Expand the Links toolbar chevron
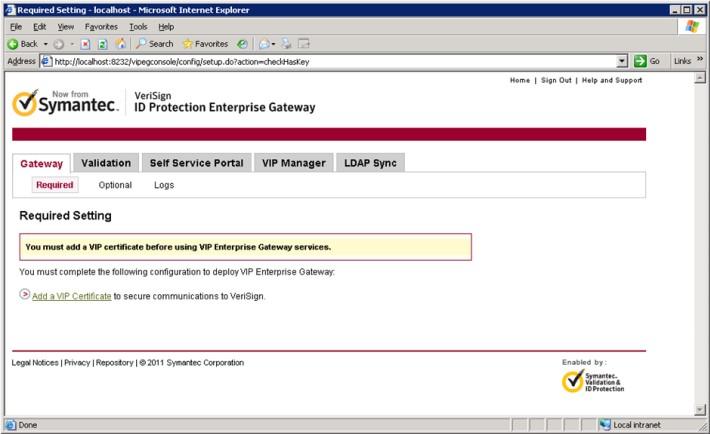Screen dimensions: 710x434 (700, 59)
